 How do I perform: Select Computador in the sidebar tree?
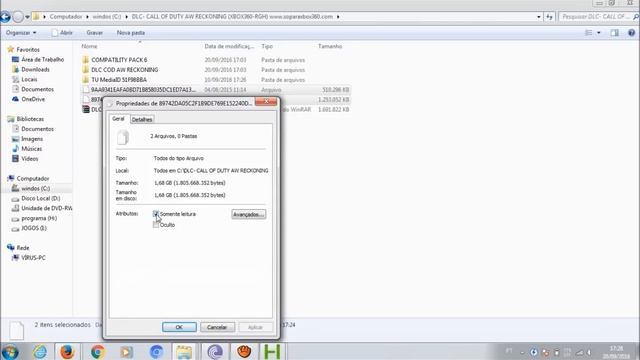[x=33, y=178]
